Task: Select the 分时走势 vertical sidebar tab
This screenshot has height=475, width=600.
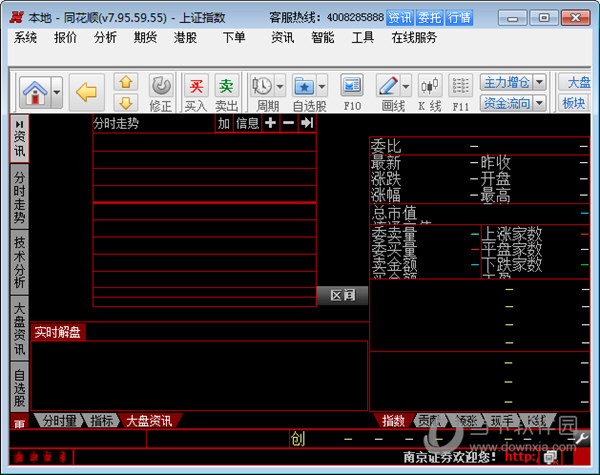Action: [20, 197]
